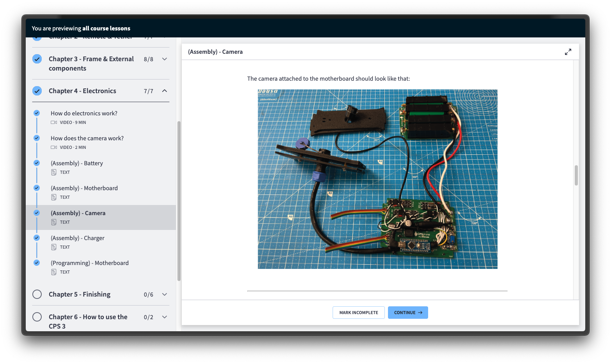Click the Mark Incomplete button
Image resolution: width=611 pixels, height=364 pixels.
pyautogui.click(x=359, y=313)
